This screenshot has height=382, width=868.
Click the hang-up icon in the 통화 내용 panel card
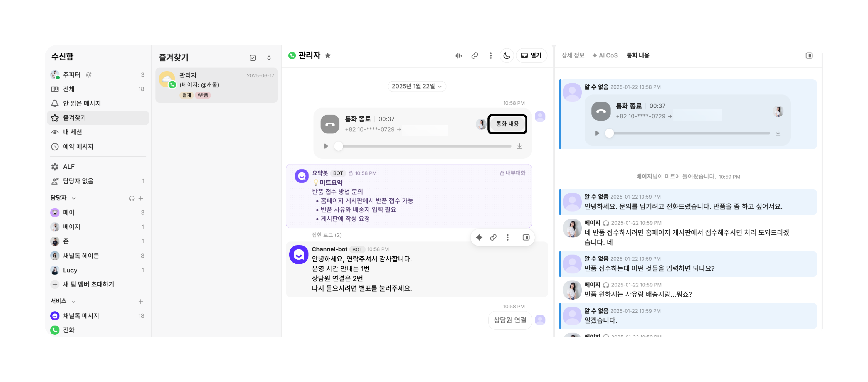click(x=601, y=111)
